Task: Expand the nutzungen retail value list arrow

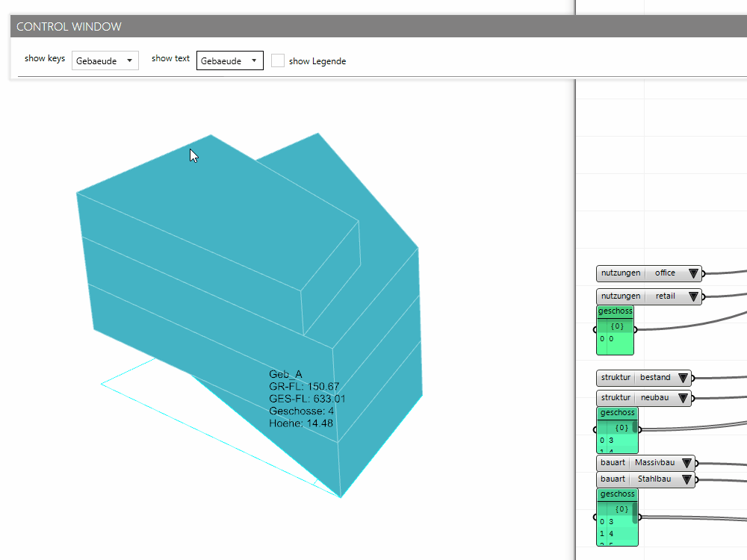Action: pyautogui.click(x=693, y=296)
